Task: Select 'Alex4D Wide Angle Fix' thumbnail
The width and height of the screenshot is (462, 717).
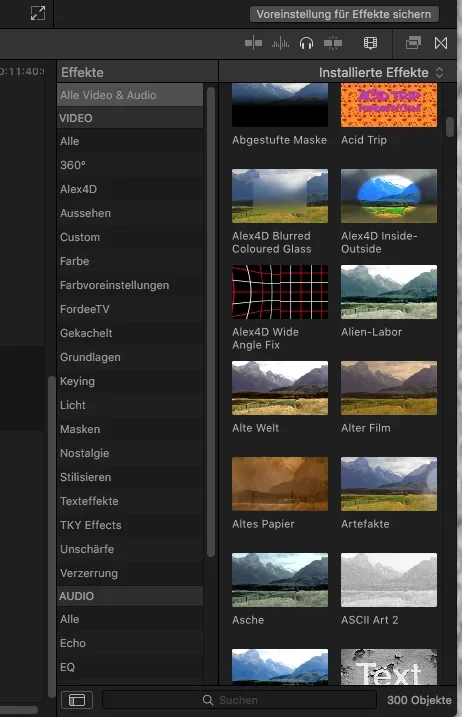Action: coord(280,292)
